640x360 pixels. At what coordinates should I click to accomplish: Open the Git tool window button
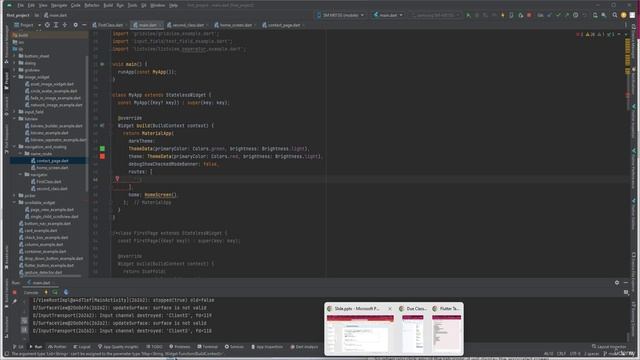point(19,347)
